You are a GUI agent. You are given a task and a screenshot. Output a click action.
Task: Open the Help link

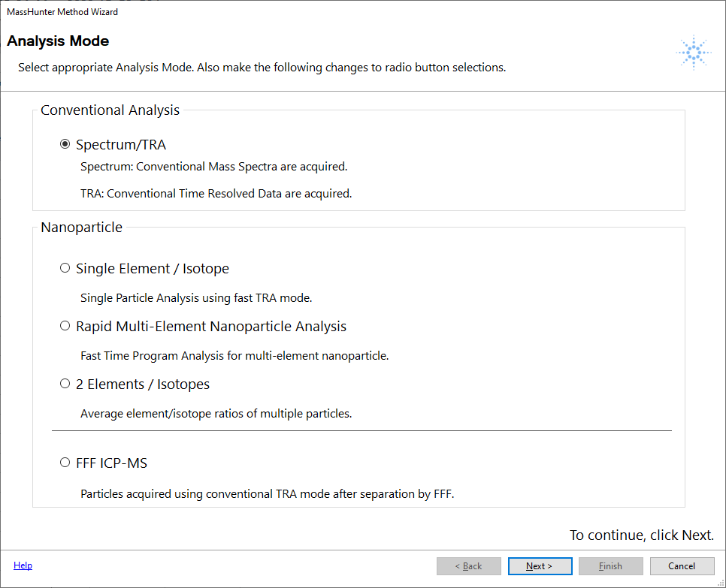click(23, 565)
